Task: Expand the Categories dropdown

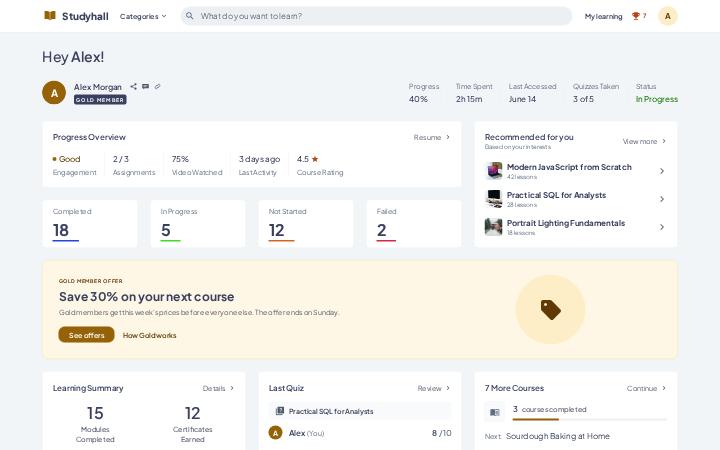Action: [143, 16]
